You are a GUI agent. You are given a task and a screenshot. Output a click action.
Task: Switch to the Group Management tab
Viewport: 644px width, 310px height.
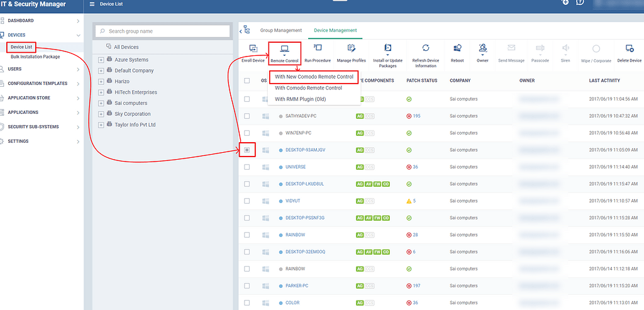[x=281, y=30]
